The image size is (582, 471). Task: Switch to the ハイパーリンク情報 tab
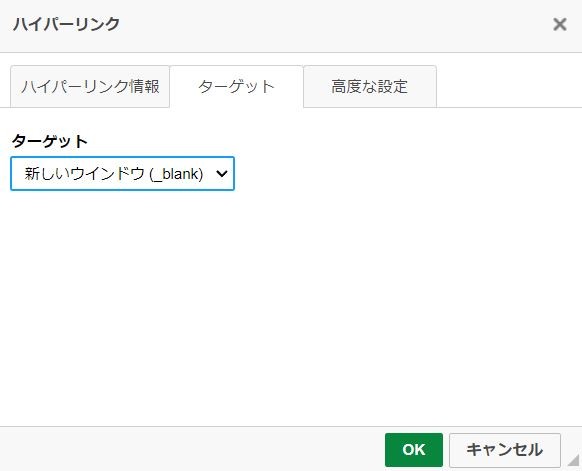90,86
